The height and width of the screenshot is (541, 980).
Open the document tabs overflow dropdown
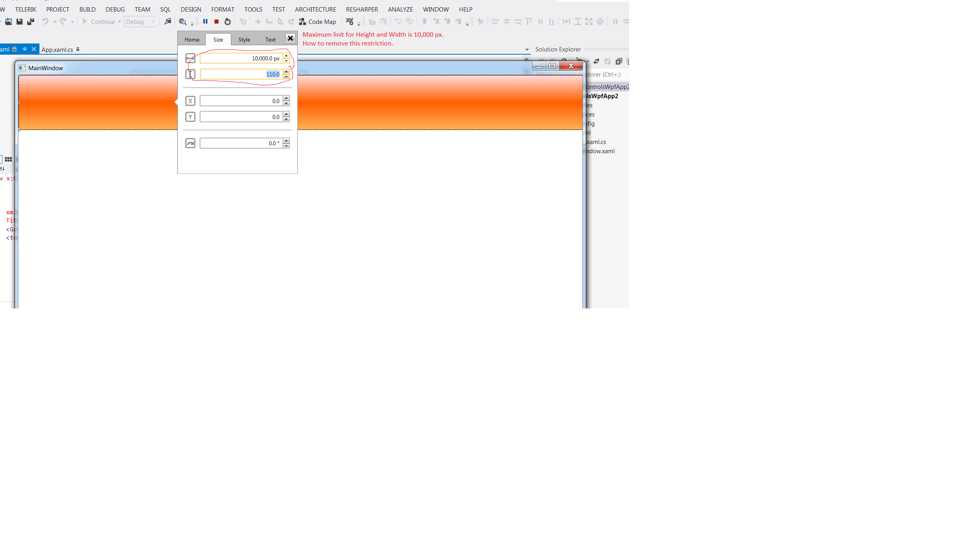(x=527, y=50)
